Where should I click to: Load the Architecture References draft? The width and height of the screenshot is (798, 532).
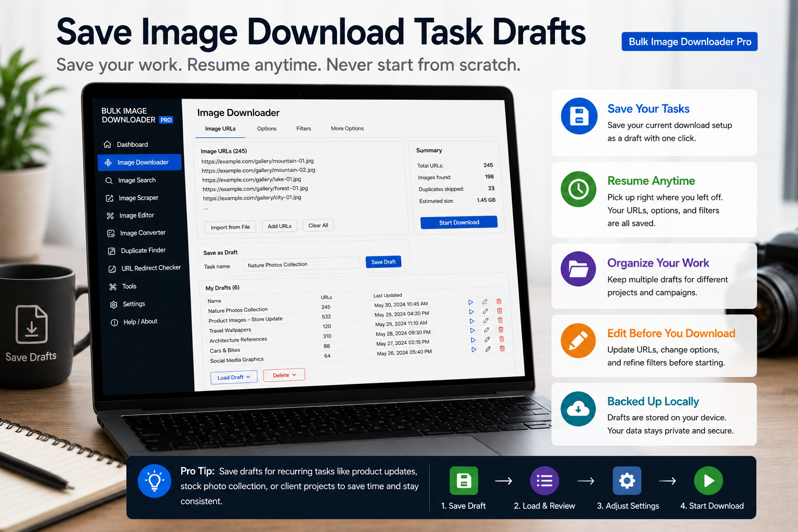[472, 330]
